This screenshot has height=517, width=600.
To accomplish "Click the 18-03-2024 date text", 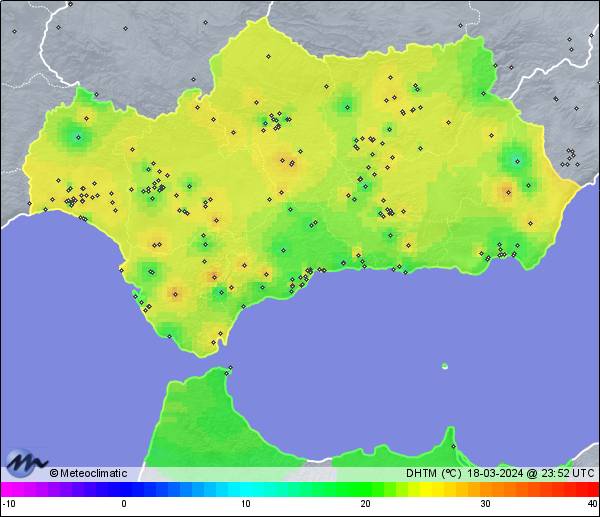I will pos(495,473).
